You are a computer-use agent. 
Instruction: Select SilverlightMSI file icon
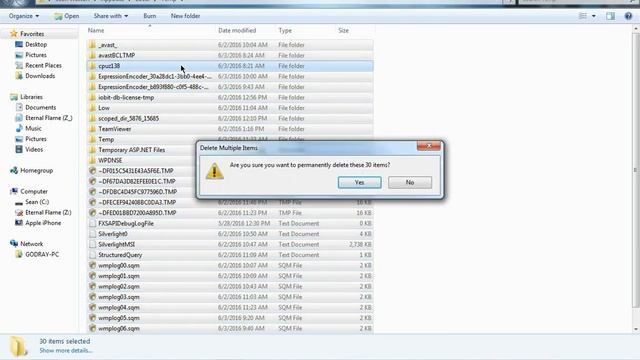pos(92,244)
